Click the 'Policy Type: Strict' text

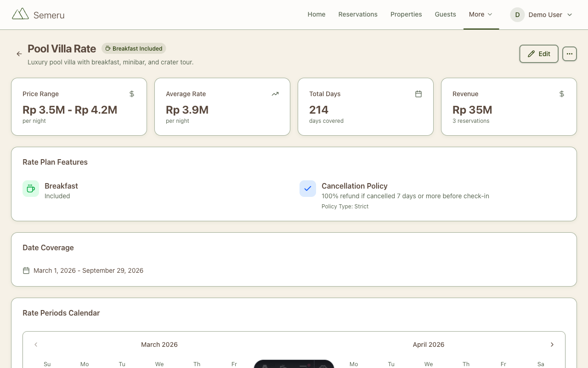tap(345, 207)
